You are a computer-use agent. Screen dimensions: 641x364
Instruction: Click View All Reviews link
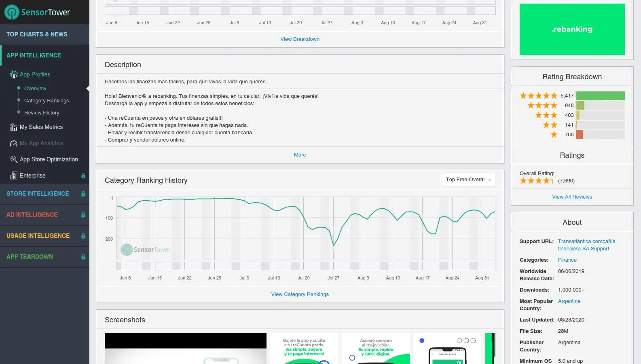[x=572, y=197]
